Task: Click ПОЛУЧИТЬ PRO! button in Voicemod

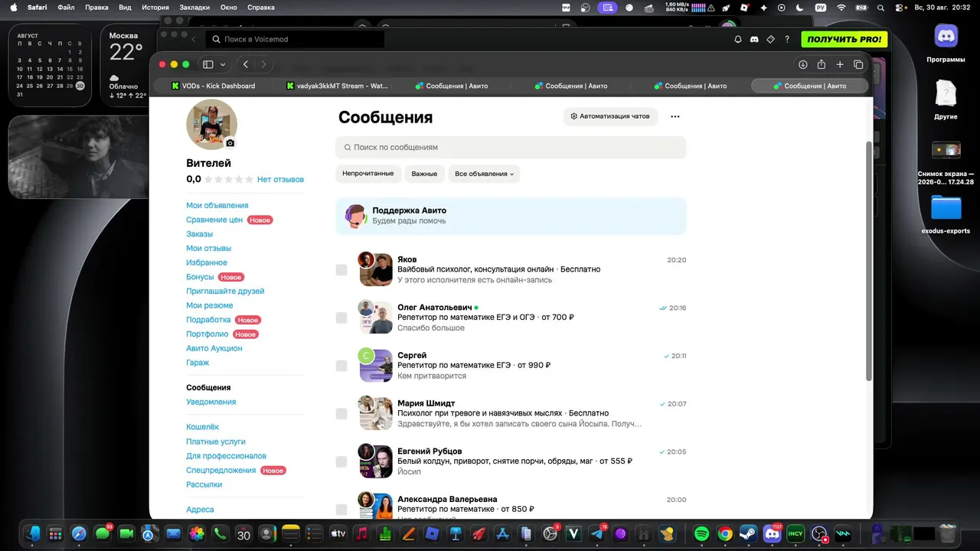Action: click(x=844, y=39)
